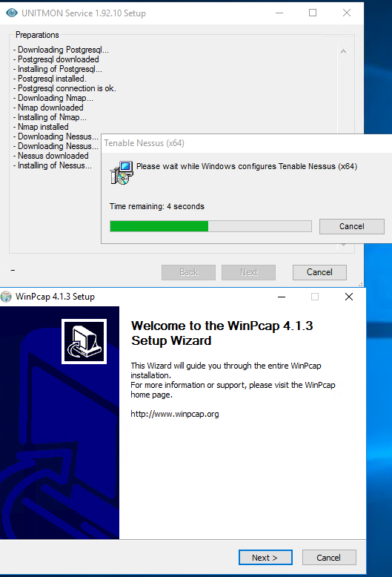Select the 'Postgresql downloaded' log line

point(56,59)
